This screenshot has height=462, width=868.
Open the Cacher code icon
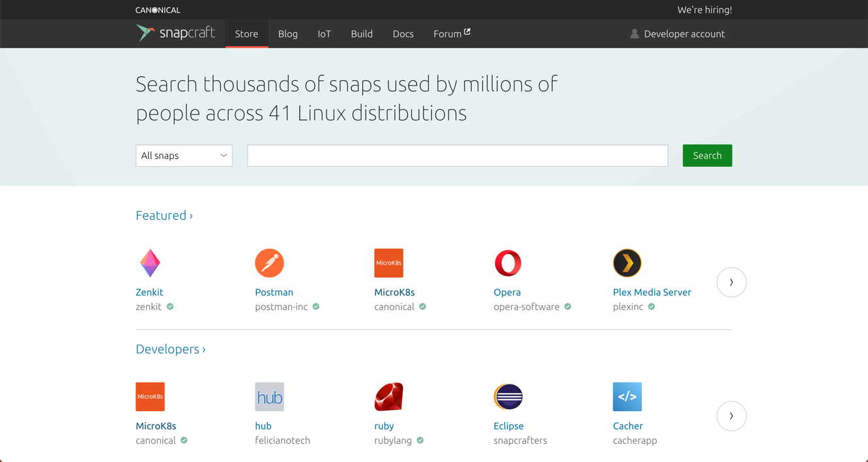click(627, 397)
